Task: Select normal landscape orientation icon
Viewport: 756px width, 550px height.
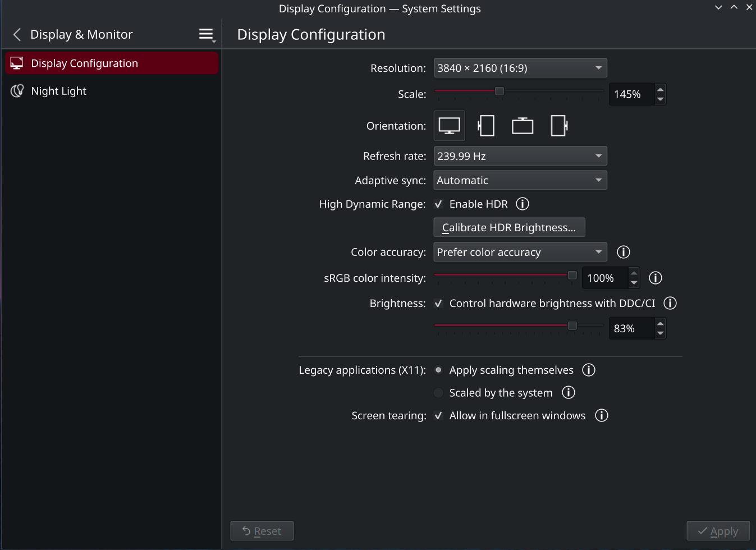Action: (449, 126)
